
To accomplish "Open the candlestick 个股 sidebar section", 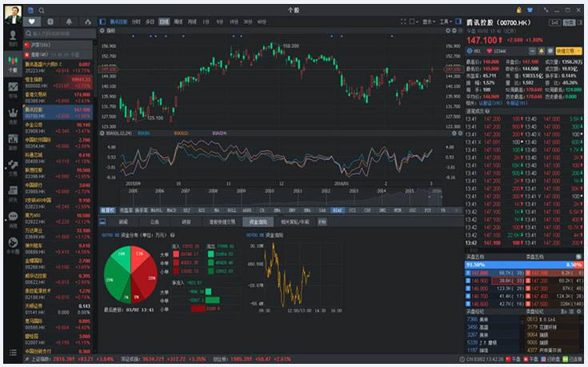I will tap(13, 64).
